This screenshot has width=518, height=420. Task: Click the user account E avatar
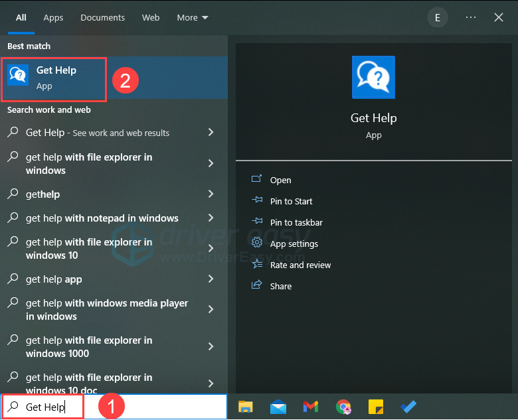pos(437,18)
